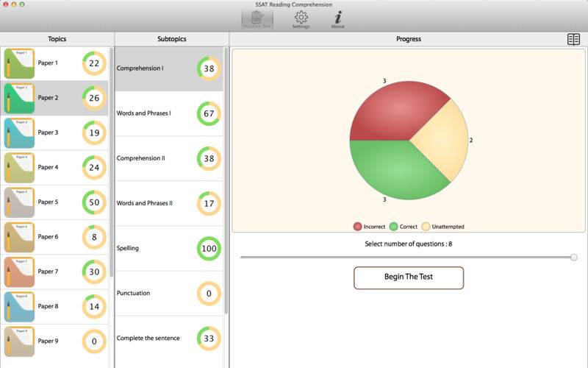Choose the Complete the sentence subtopic

[169, 339]
